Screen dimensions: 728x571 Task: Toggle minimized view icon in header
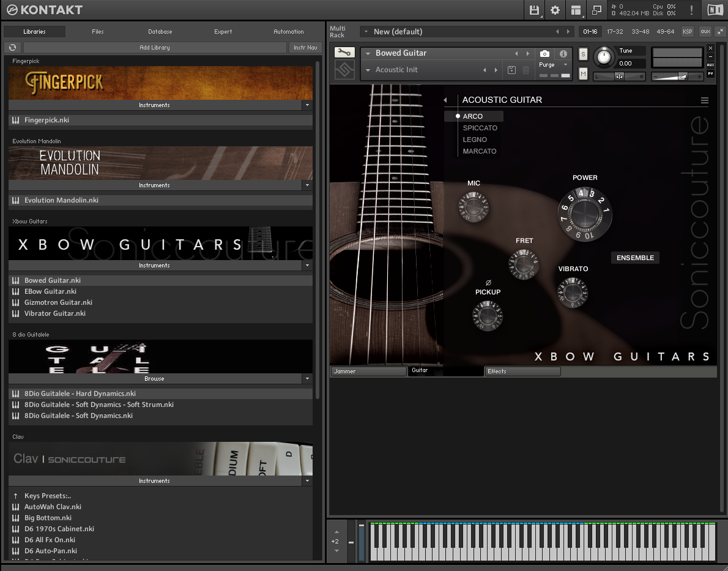point(596,10)
